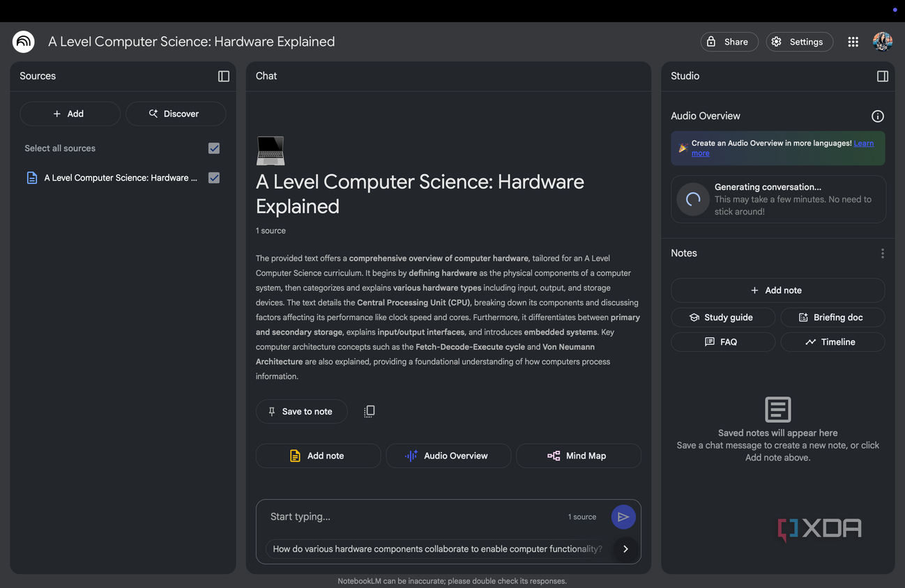Image resolution: width=905 pixels, height=588 pixels.
Task: Uncheck the Hardware Explained source checkbox
Action: tap(214, 178)
